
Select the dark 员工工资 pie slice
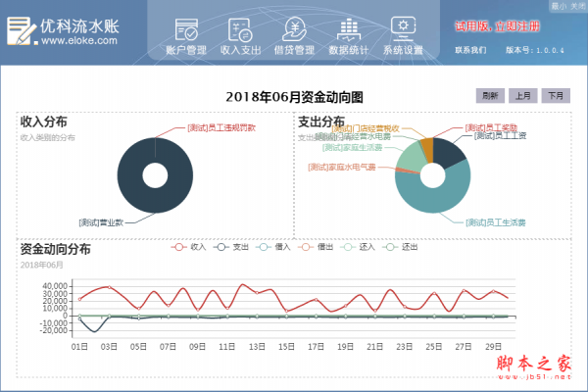click(448, 152)
